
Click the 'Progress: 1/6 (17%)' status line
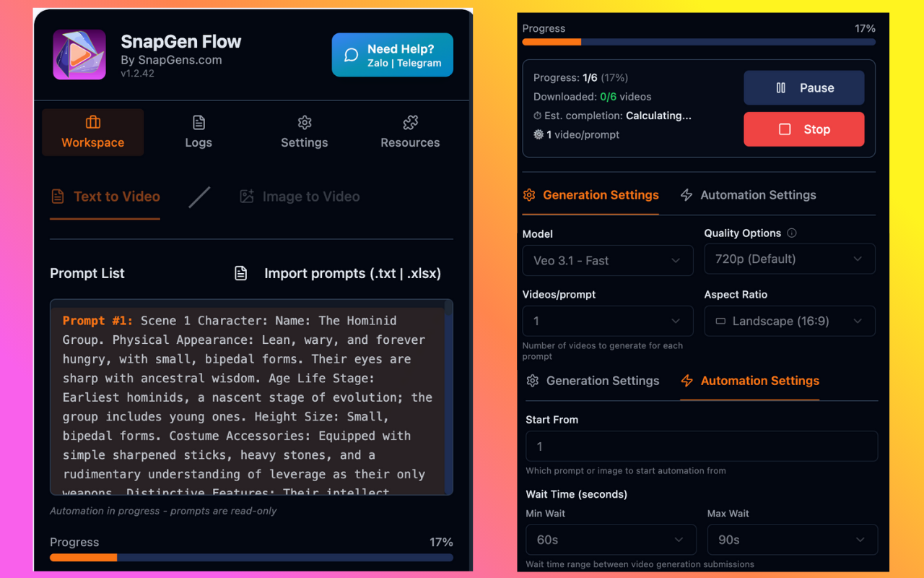(581, 78)
